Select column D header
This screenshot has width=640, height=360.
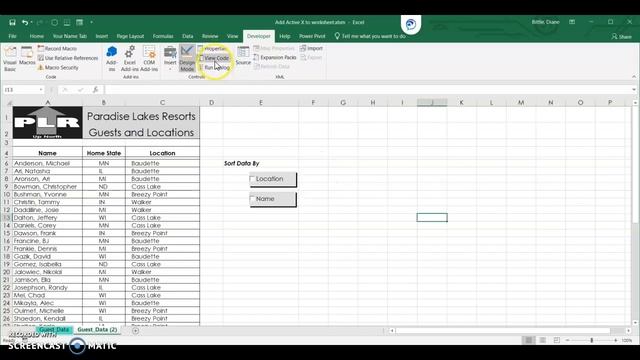click(211, 102)
